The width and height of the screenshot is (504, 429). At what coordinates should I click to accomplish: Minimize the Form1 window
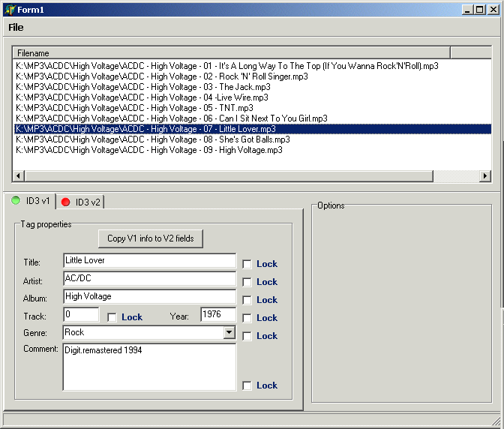[x=468, y=10]
